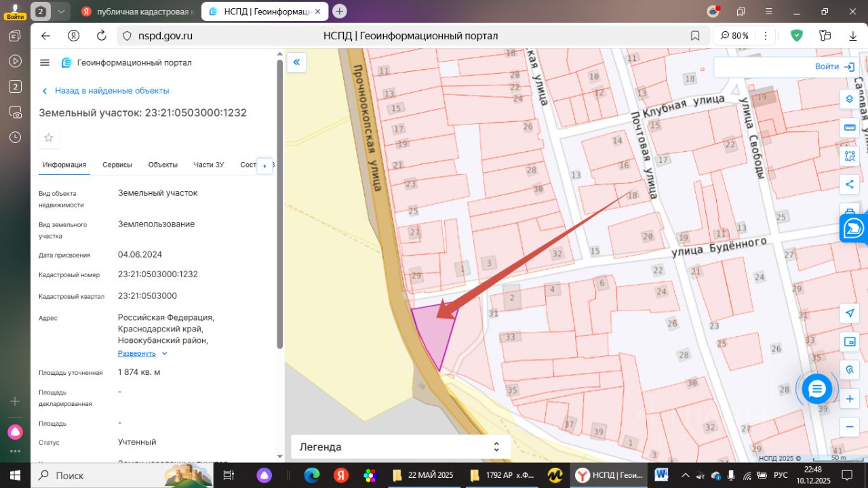Click Назад в найденные объекты link
The image size is (868, 488).
(105, 91)
